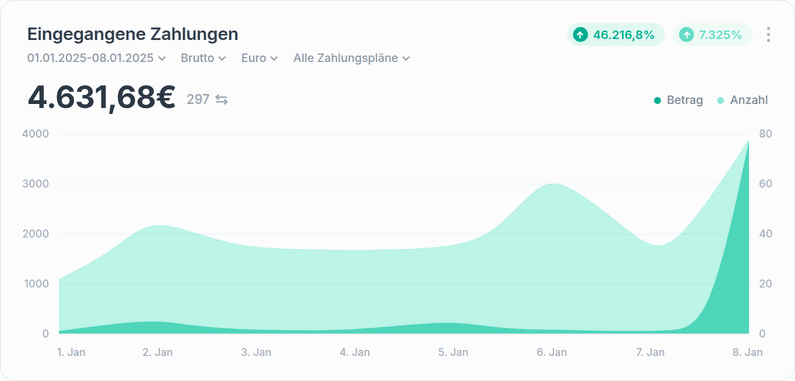Screen dimensions: 795x381
Task: Click the 46.216,8% growth badge
Action: point(616,34)
